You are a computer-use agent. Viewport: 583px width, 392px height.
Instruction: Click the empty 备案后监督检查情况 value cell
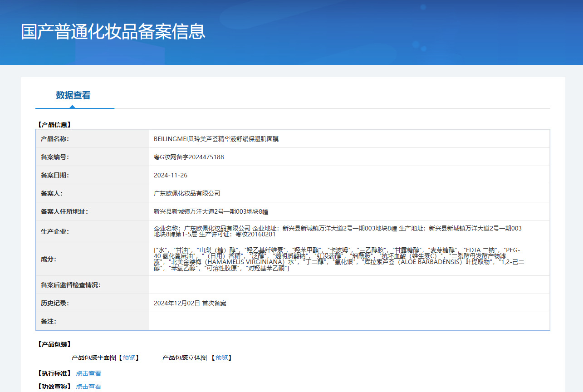pos(349,285)
